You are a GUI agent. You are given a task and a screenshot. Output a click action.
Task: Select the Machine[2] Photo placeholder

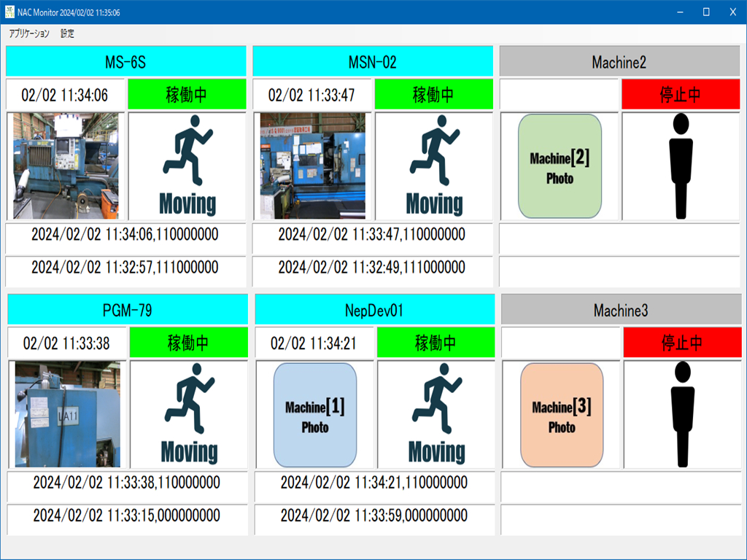point(560,166)
